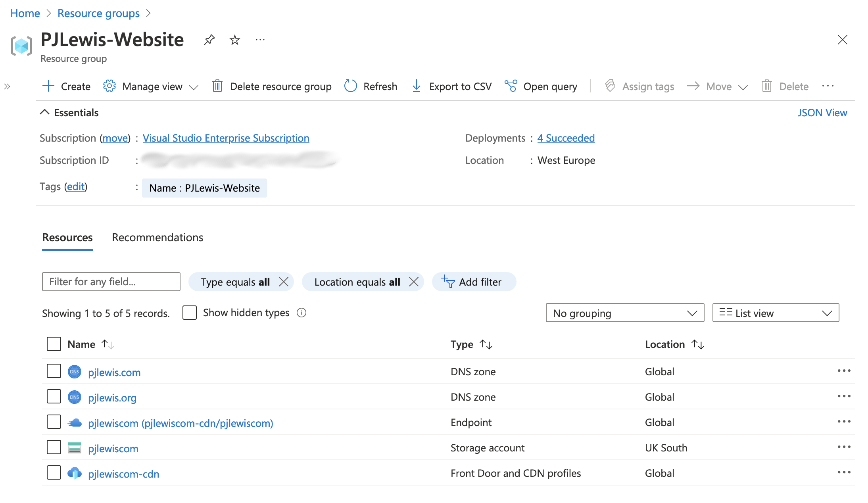Click the Tags edit link
Image resolution: width=868 pixels, height=503 pixels.
[x=76, y=186]
